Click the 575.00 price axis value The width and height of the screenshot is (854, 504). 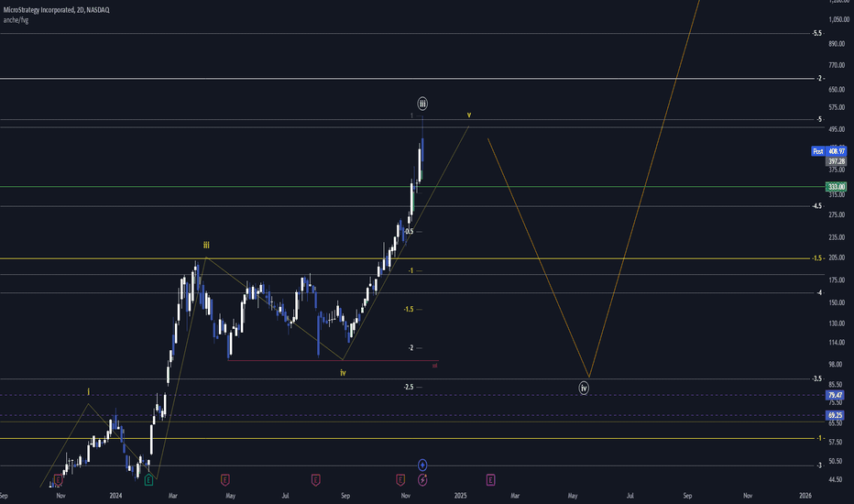point(837,108)
